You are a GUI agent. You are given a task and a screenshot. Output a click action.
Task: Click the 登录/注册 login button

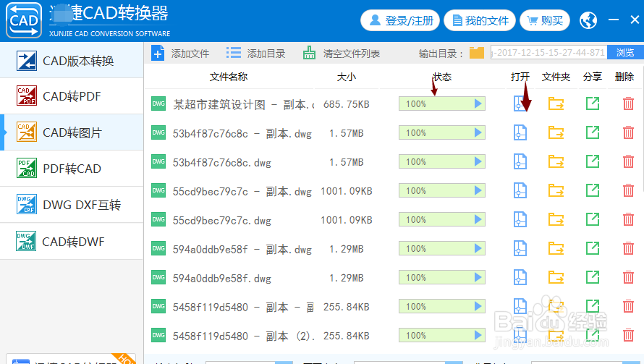click(x=400, y=20)
